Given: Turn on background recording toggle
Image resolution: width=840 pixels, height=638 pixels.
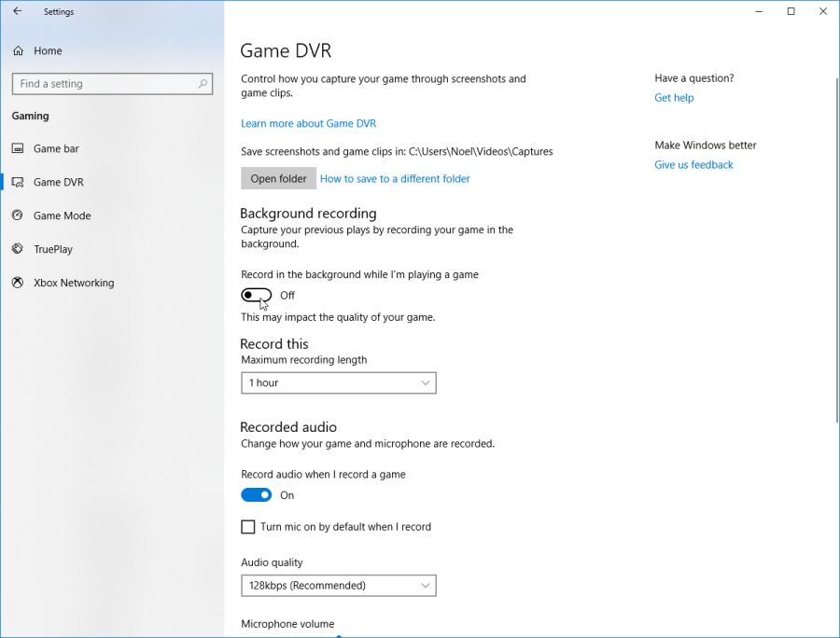Looking at the screenshot, I should point(256,295).
